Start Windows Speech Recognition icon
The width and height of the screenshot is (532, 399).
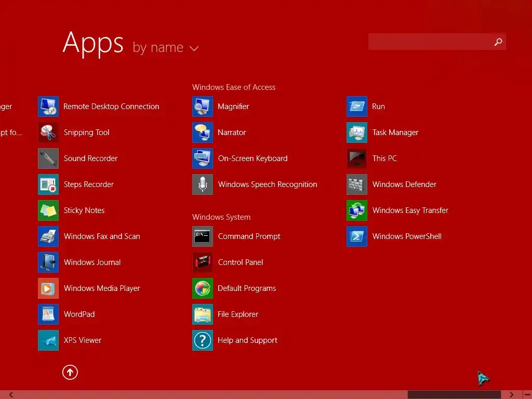203,184
